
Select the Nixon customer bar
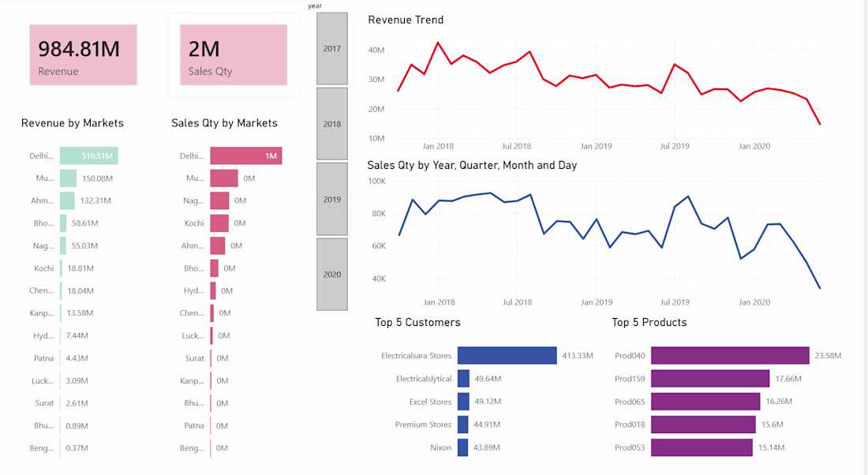pyautogui.click(x=463, y=447)
